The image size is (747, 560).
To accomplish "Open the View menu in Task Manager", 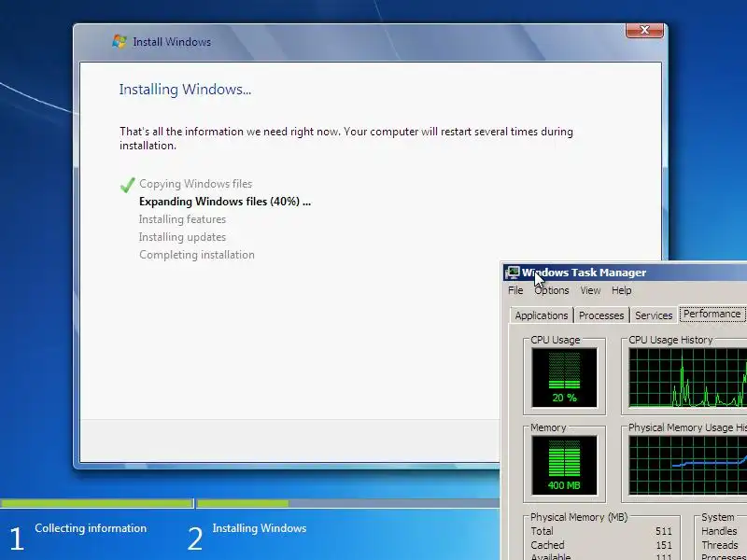I will pyautogui.click(x=590, y=290).
